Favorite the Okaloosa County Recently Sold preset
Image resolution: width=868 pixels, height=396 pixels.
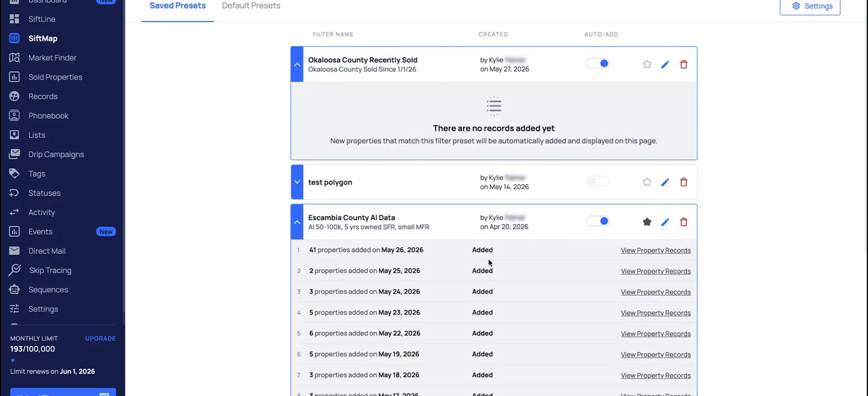tap(647, 64)
